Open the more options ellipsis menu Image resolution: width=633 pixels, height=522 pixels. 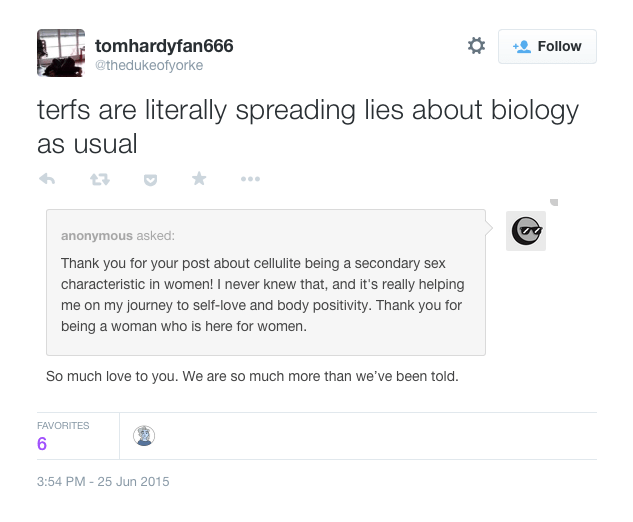pyautogui.click(x=250, y=179)
